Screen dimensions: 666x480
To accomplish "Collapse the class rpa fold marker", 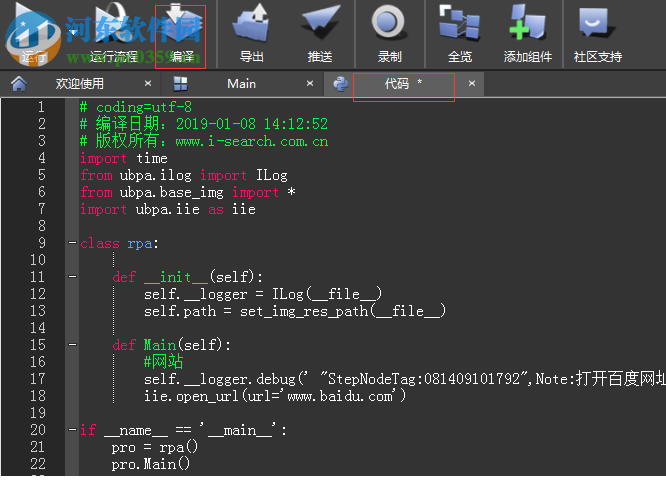I will [x=72, y=243].
